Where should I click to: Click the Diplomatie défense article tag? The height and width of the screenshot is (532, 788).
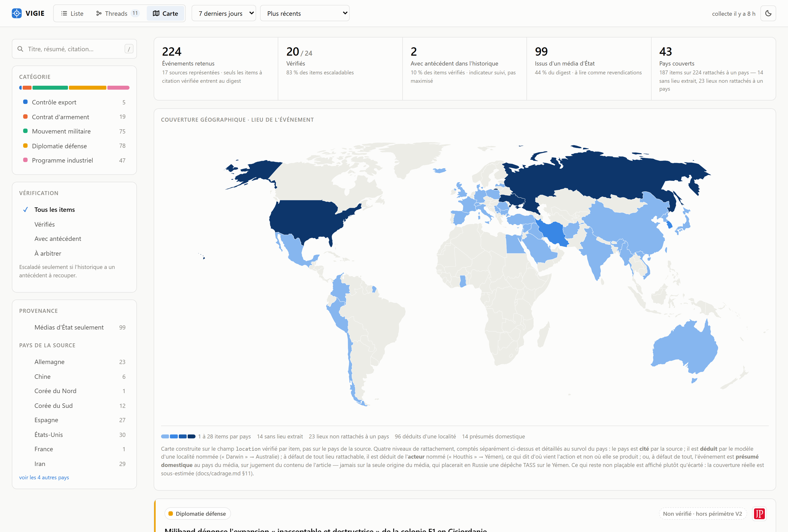pyautogui.click(x=198, y=514)
